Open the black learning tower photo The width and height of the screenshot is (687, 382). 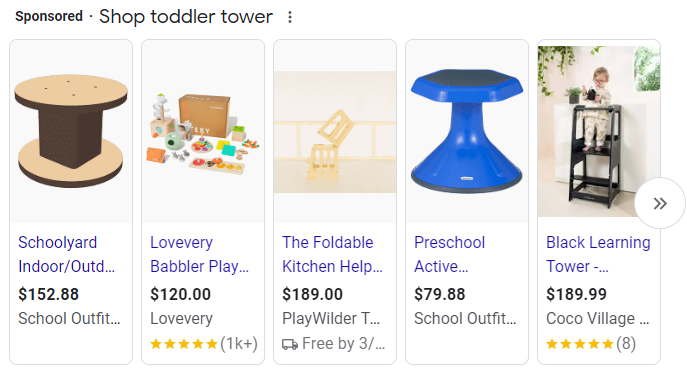coord(598,131)
